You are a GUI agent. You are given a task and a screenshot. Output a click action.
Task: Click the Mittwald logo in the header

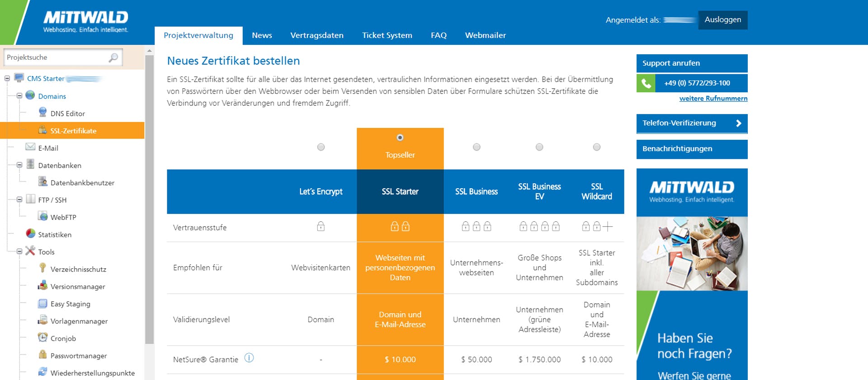click(85, 22)
